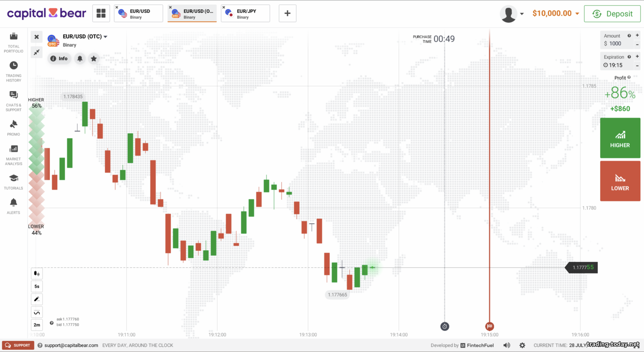Open Market Analysis in sidebar
The image size is (644, 352).
coord(14,155)
